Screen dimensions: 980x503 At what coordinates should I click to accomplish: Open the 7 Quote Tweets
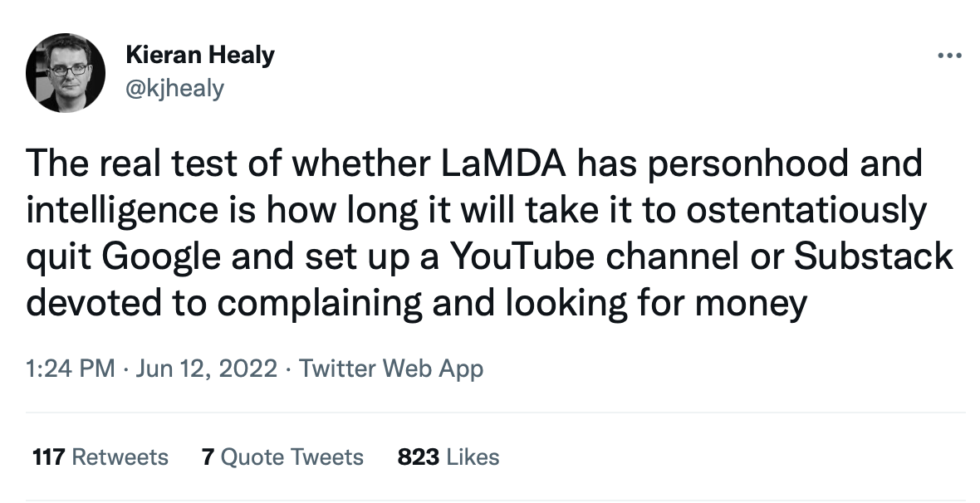[282, 457]
